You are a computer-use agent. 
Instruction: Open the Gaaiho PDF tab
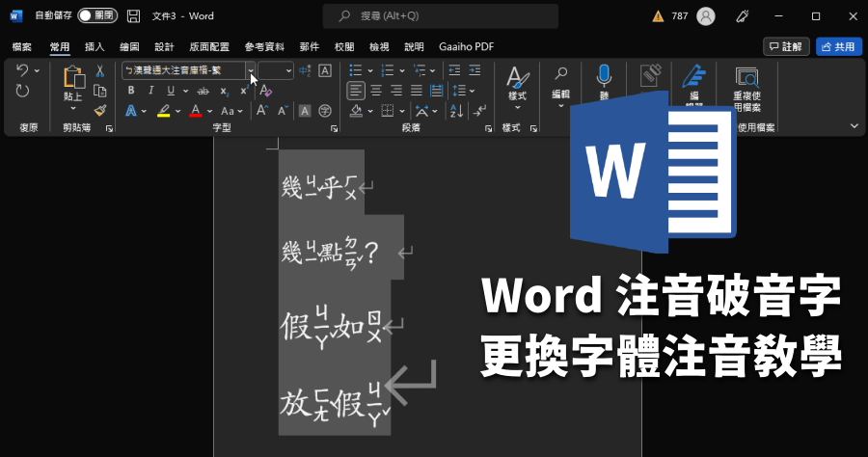click(x=466, y=47)
